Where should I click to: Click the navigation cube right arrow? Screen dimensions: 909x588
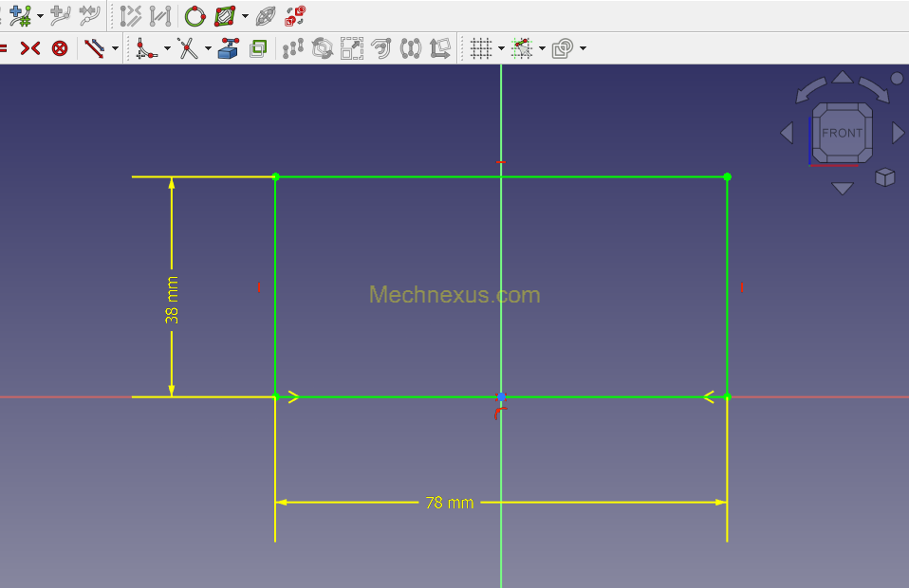(x=898, y=134)
